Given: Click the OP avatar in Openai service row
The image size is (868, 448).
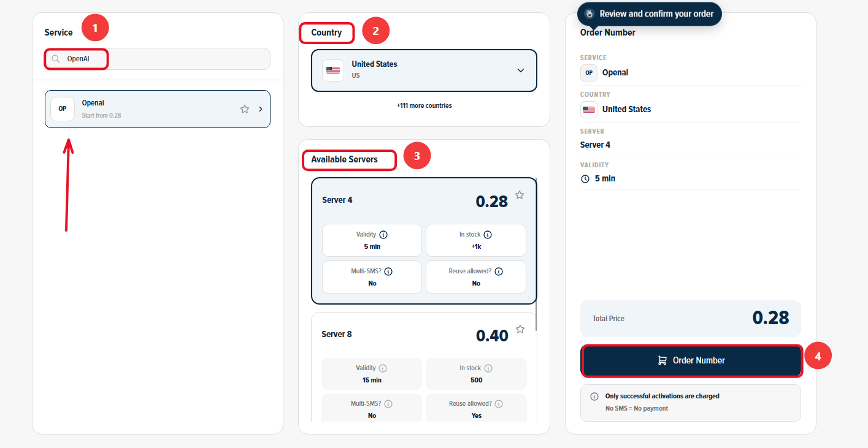Looking at the screenshot, I should (x=63, y=109).
